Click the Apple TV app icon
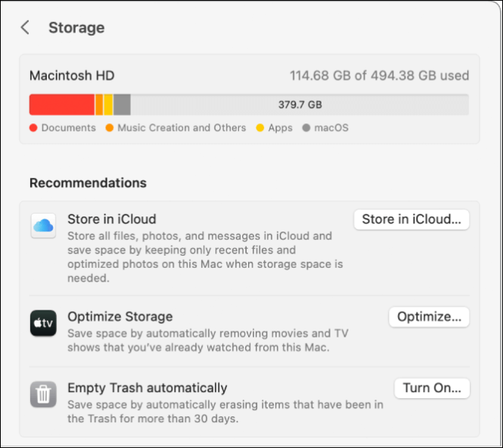 click(43, 323)
